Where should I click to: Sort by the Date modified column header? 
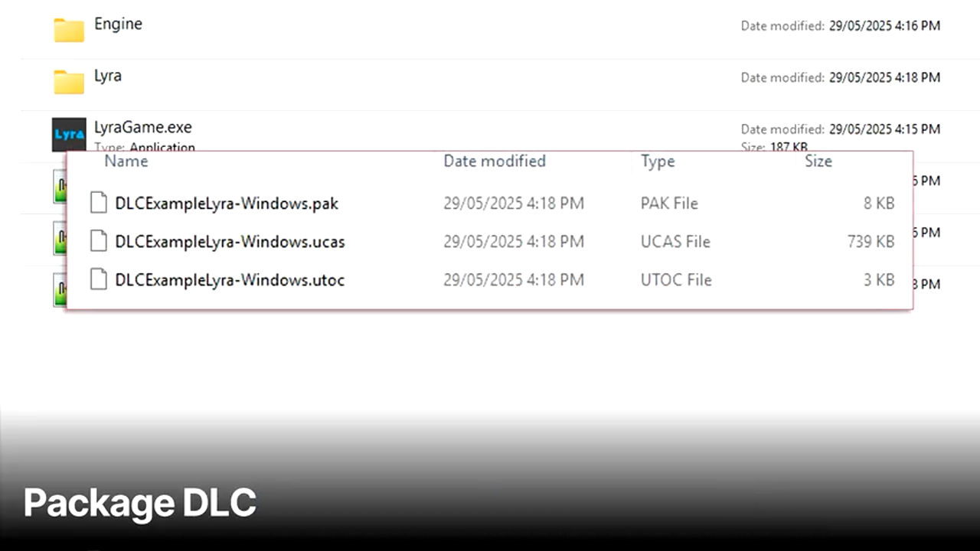pyautogui.click(x=495, y=161)
